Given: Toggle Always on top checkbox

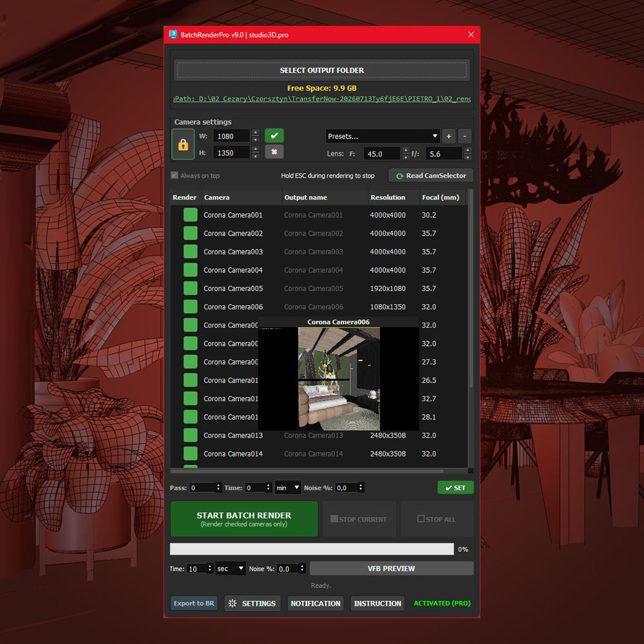Looking at the screenshot, I should tap(174, 175).
